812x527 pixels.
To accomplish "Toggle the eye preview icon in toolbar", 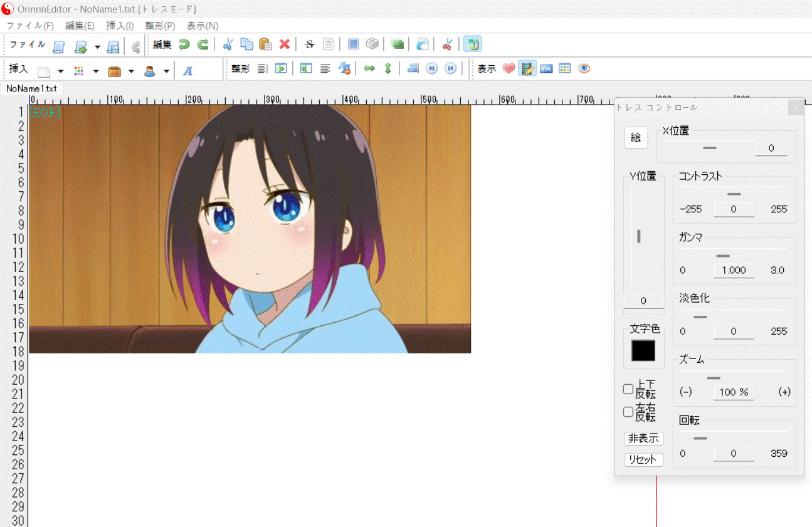I will click(x=584, y=69).
